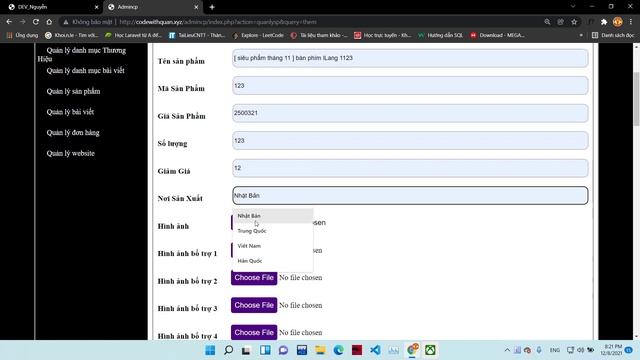
Task: Open a new browser tab
Action: click(212, 7)
